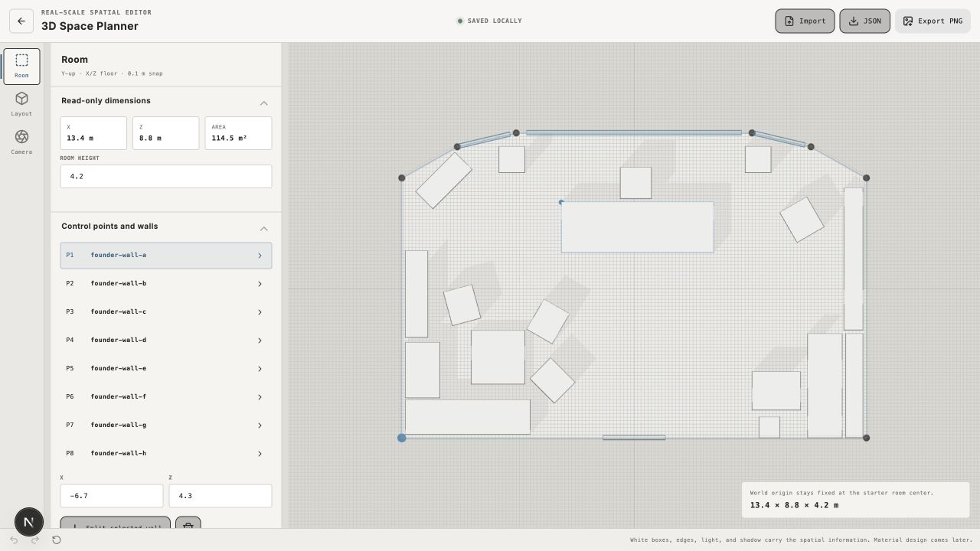Collapse the Read-only dimensions section
This screenshot has height=551, width=980.
click(263, 103)
